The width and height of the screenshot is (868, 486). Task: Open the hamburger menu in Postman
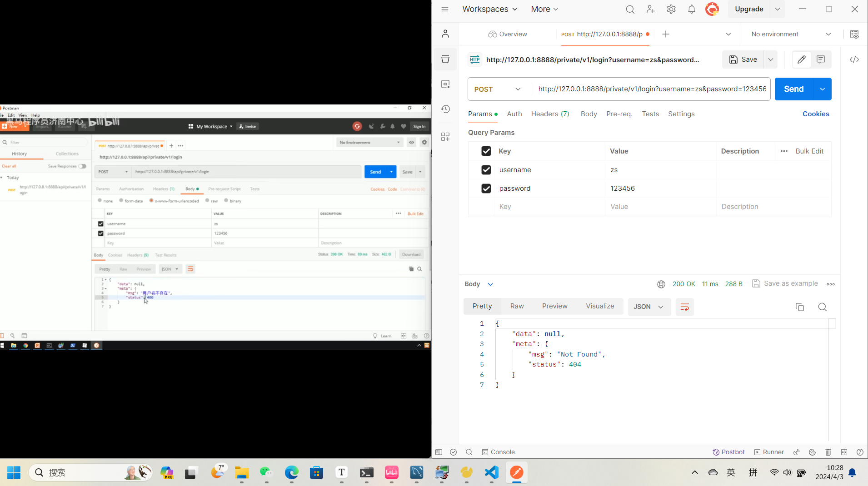[x=445, y=9]
